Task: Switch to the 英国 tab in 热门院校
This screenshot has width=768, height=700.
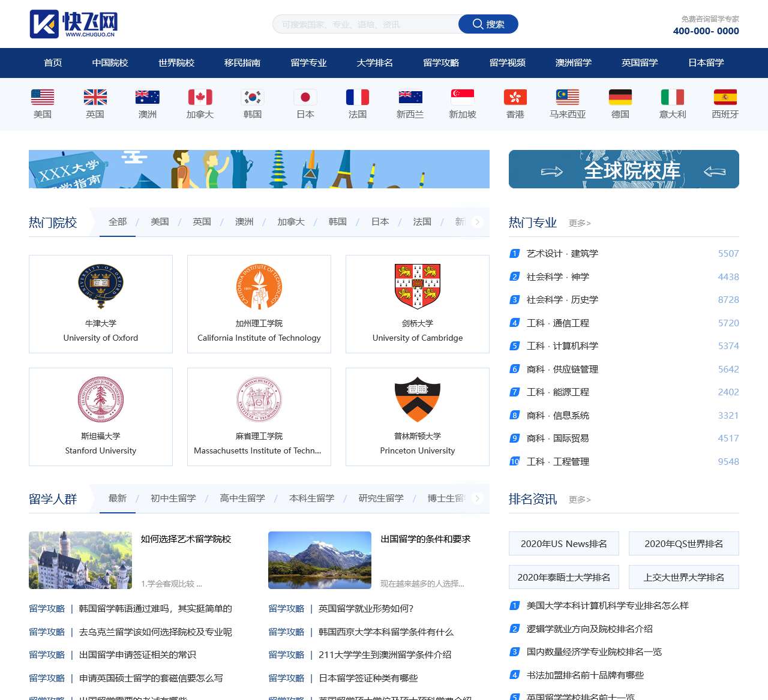Action: click(x=202, y=222)
